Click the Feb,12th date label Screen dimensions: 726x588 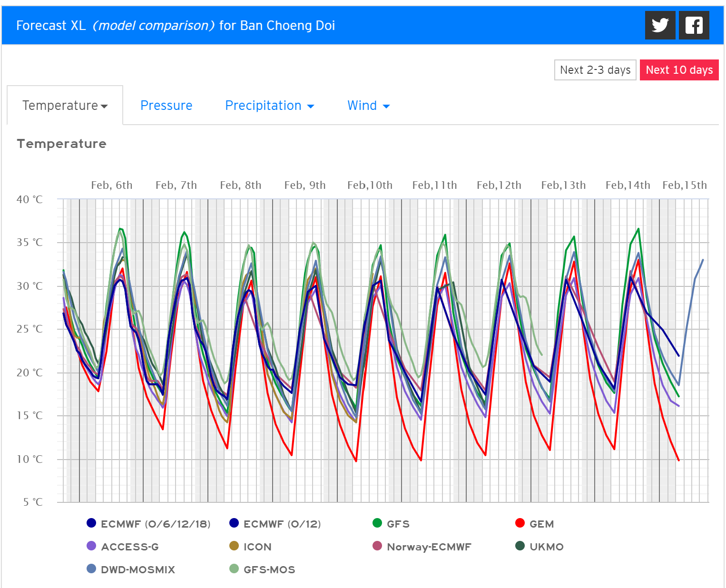[x=499, y=186]
